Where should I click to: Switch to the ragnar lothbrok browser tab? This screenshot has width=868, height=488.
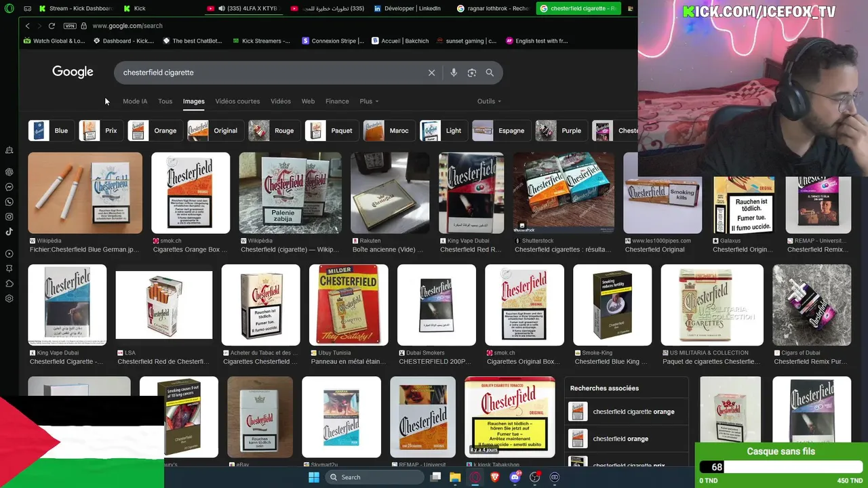[493, 8]
